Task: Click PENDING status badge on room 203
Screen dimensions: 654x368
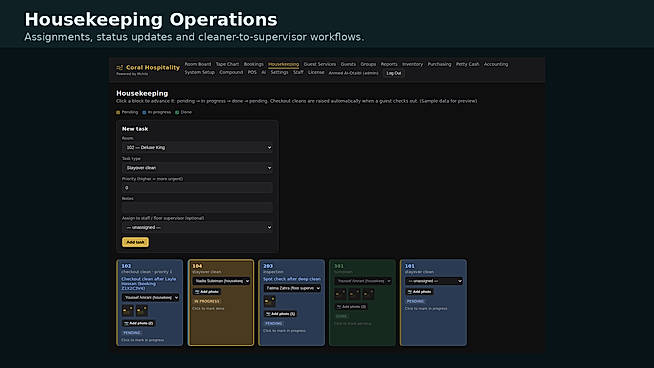Action: pyautogui.click(x=274, y=323)
